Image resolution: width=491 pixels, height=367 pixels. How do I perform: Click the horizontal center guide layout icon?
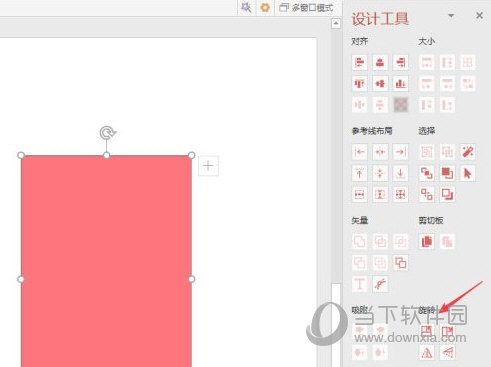[380, 152]
